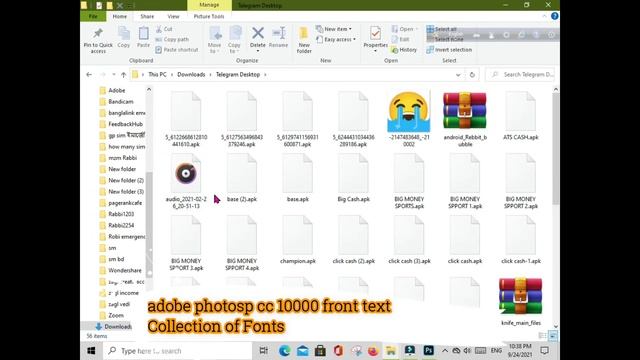Image resolution: width=640 pixels, height=360 pixels.
Task: Open the File menu tab
Action: 93,16
